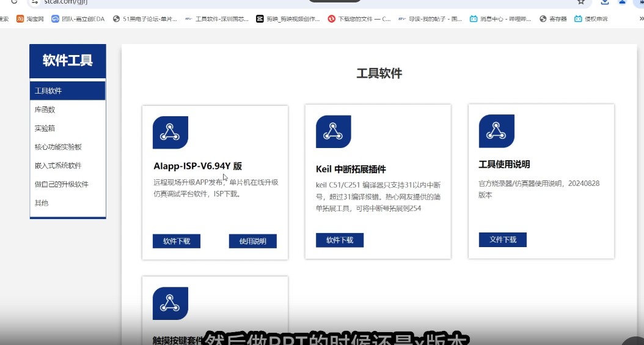Open the 导读-我的帖子 bookmark
Screen dimensions: 644x345
(430, 19)
